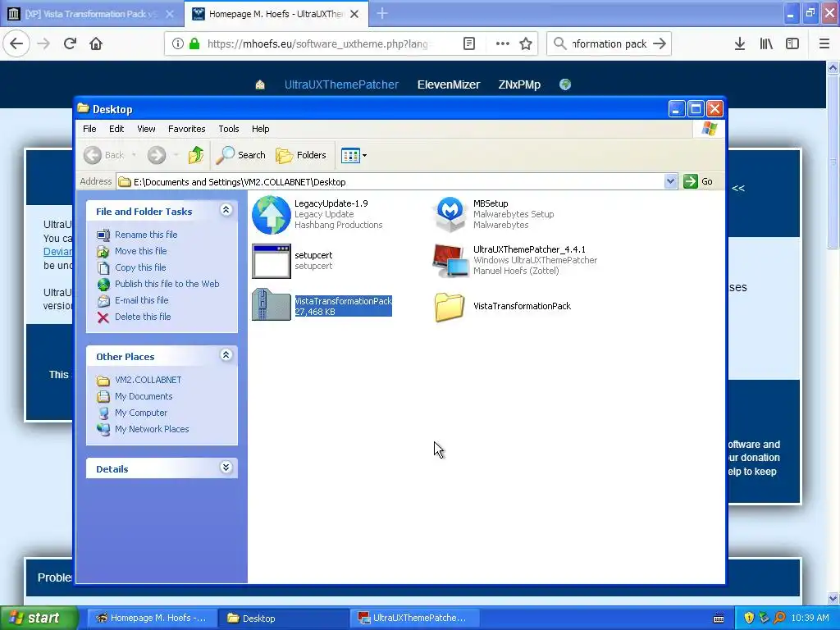Toggle the Folders pane
840x630 pixels.
click(x=301, y=155)
